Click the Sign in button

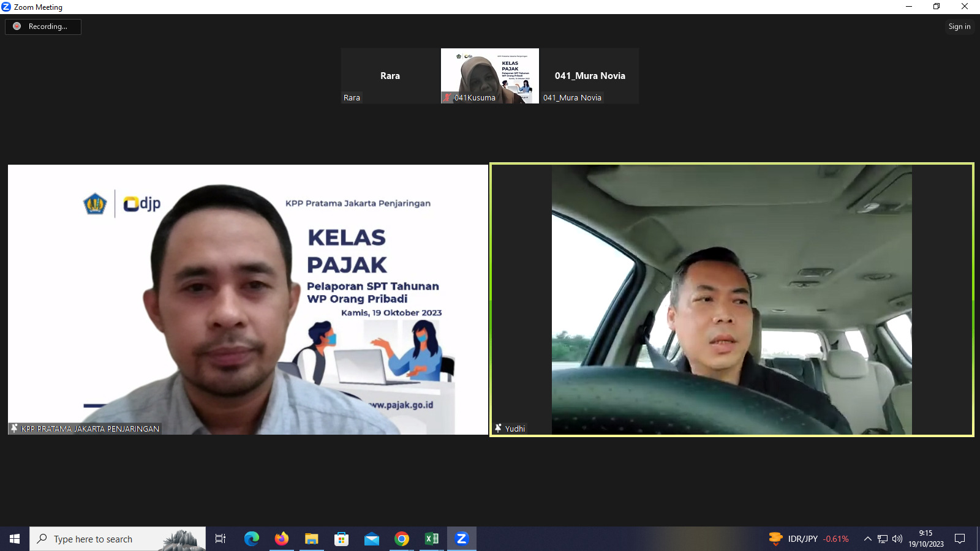(x=959, y=26)
